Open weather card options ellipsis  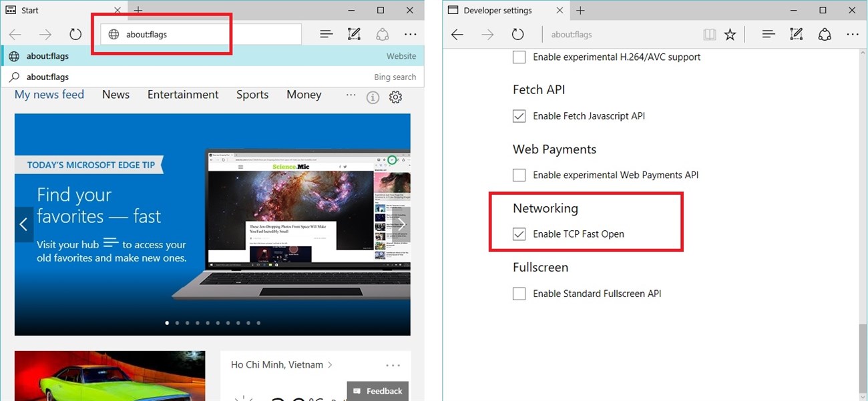click(x=393, y=365)
